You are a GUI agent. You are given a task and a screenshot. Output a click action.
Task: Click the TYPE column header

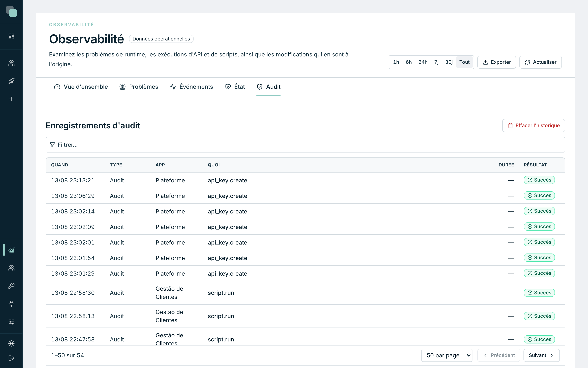click(x=116, y=165)
